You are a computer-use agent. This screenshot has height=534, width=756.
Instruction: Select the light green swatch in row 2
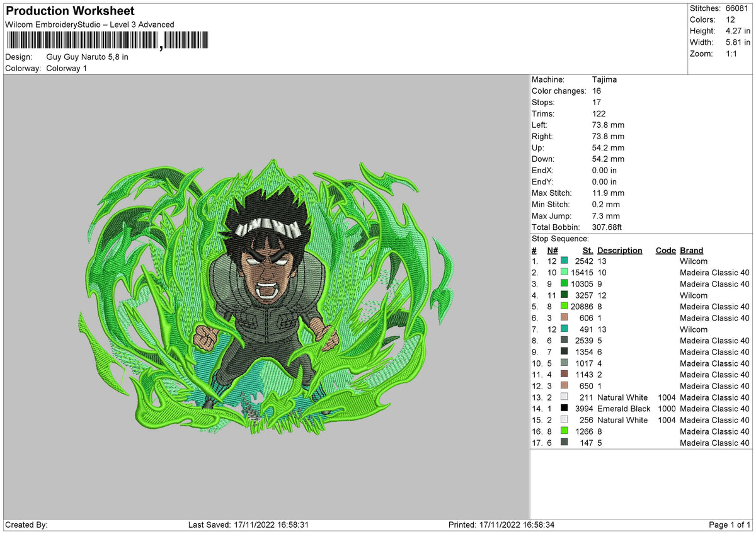(x=564, y=273)
